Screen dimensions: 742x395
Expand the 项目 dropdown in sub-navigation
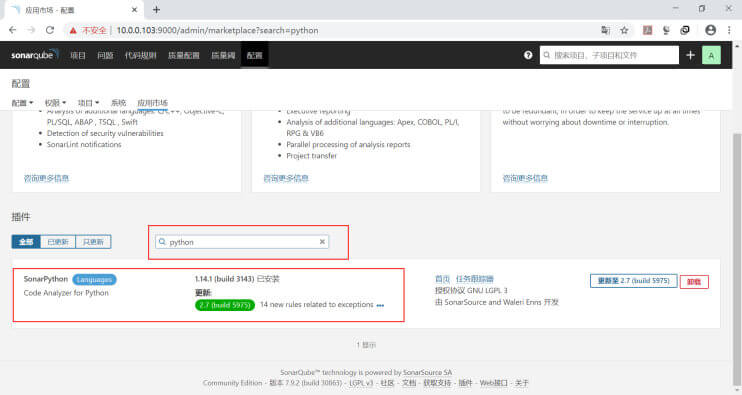(x=88, y=103)
